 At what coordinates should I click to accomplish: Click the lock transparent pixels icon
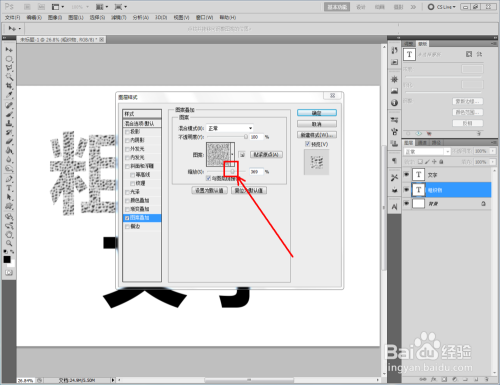(420, 162)
